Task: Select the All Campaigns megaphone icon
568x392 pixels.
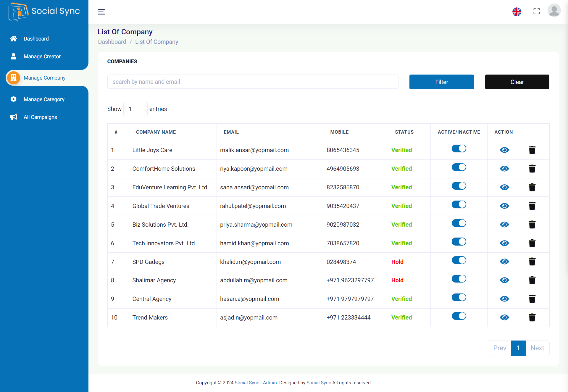Action: tap(13, 117)
